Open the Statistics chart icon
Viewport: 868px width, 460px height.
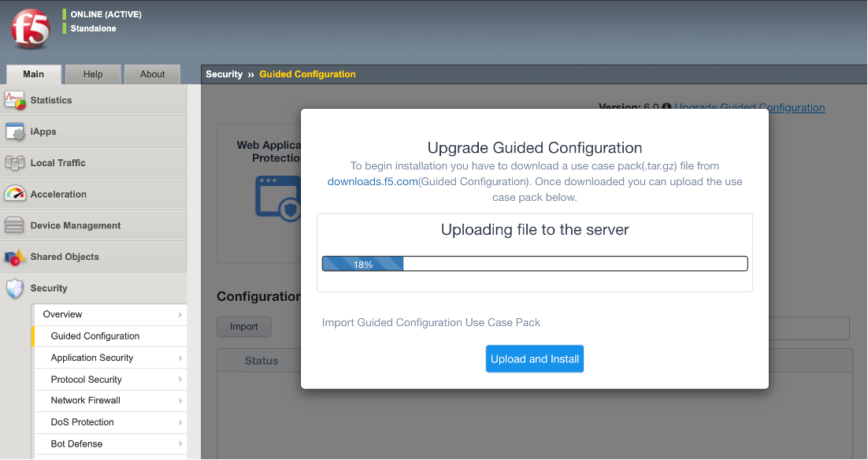(15, 100)
